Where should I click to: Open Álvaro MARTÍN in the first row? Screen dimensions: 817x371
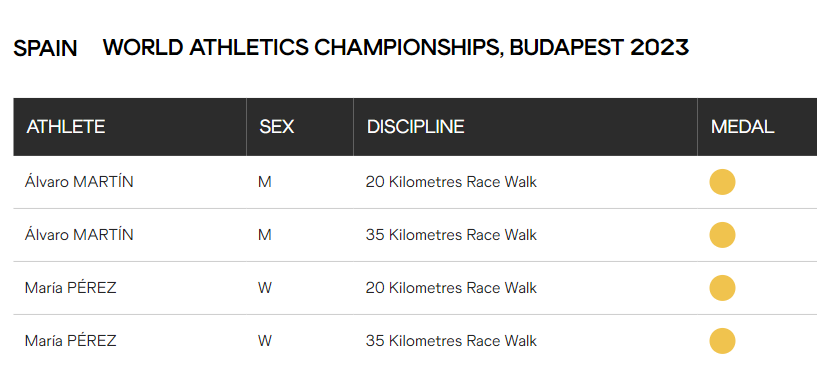point(79,182)
